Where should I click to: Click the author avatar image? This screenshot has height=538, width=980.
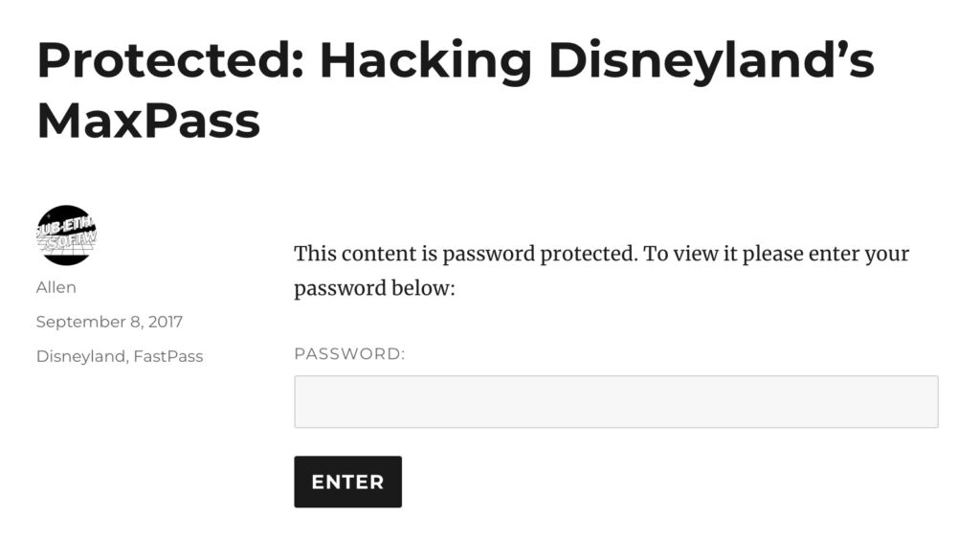tap(66, 235)
